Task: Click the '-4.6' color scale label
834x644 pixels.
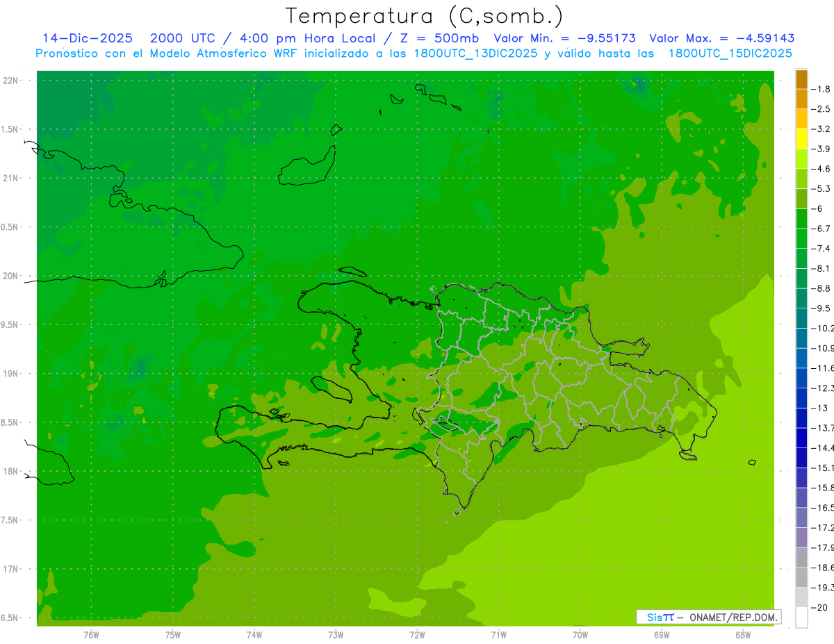Action: click(x=821, y=169)
